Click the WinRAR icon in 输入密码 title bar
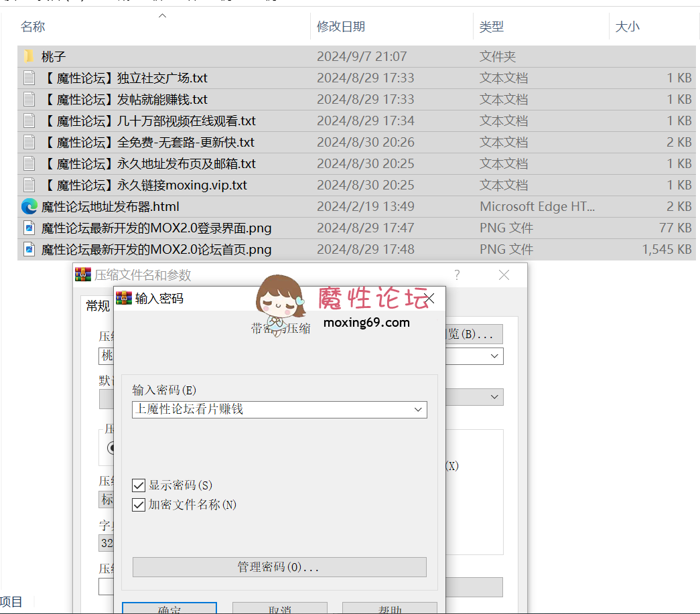This screenshot has height=614, width=700. pyautogui.click(x=124, y=298)
